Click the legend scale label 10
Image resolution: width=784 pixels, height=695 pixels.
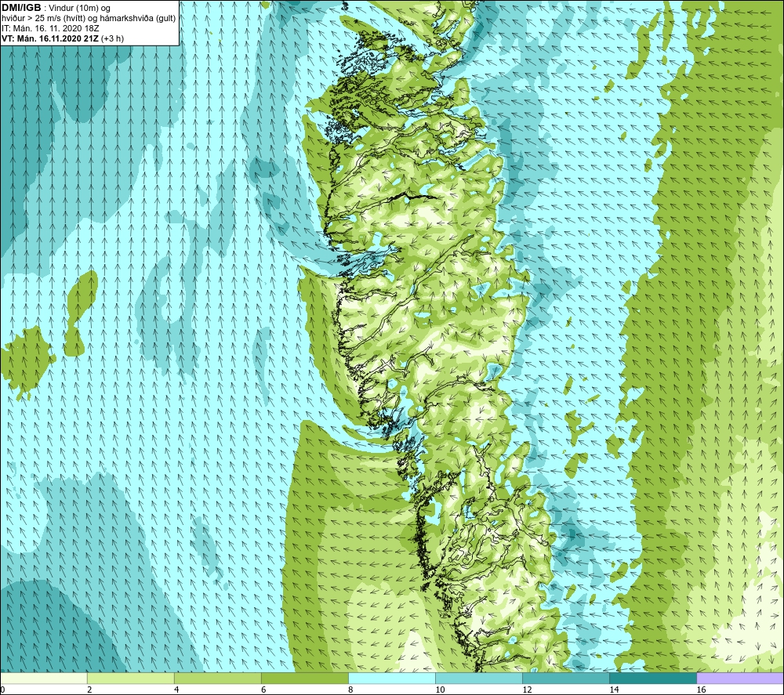tap(440, 690)
